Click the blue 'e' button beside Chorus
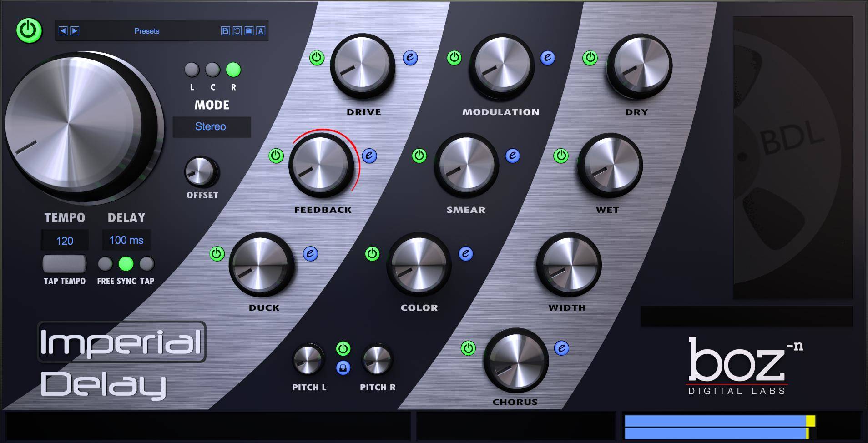The height and width of the screenshot is (443, 868). [x=561, y=348]
